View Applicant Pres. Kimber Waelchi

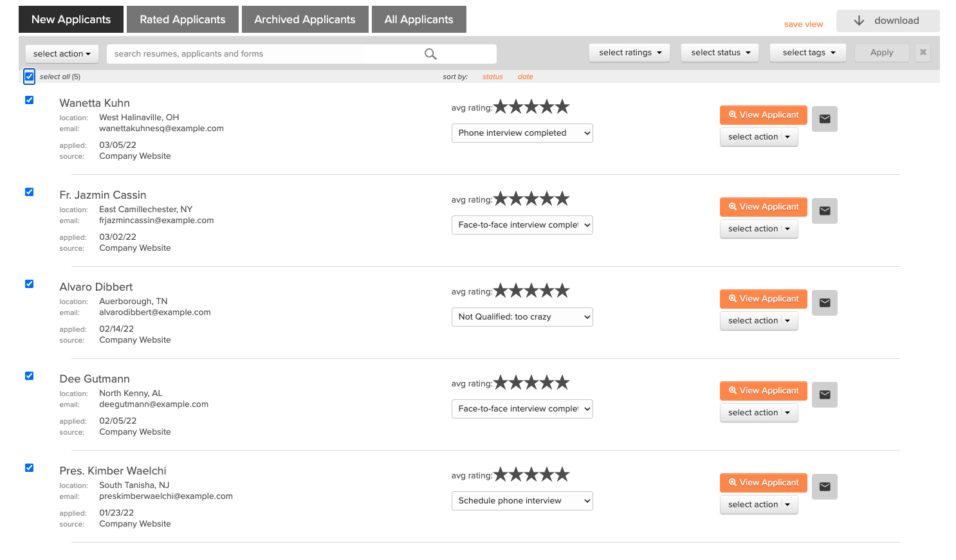[x=764, y=483]
